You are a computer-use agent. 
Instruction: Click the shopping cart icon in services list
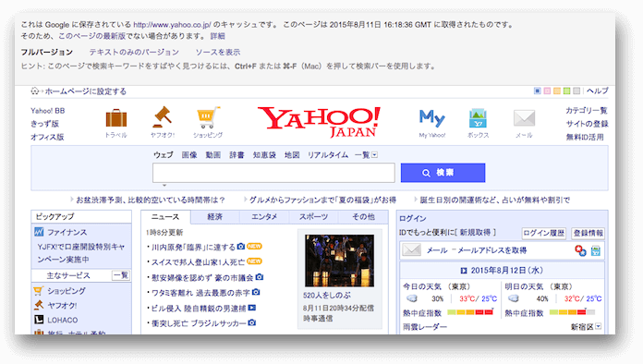tap(39, 291)
